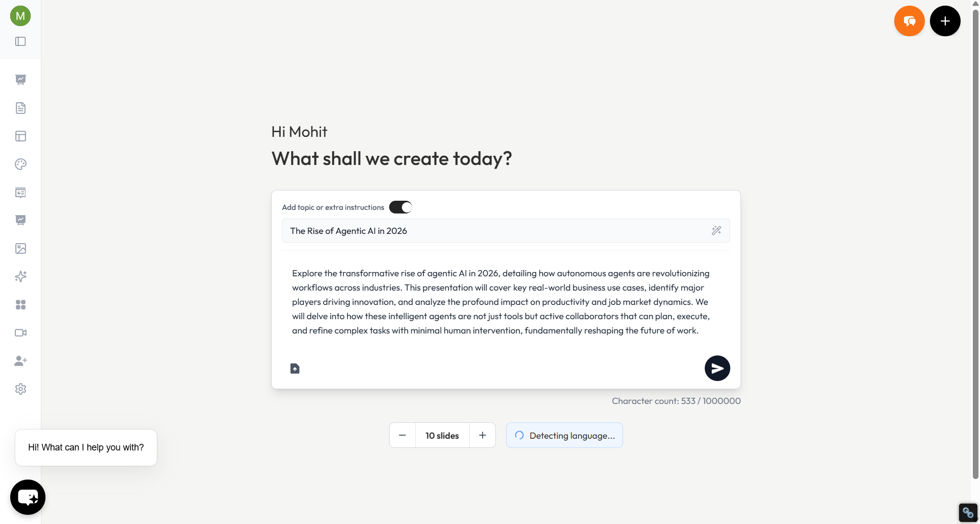Decrease slide count with minus button
The width and height of the screenshot is (980, 524).
point(402,436)
